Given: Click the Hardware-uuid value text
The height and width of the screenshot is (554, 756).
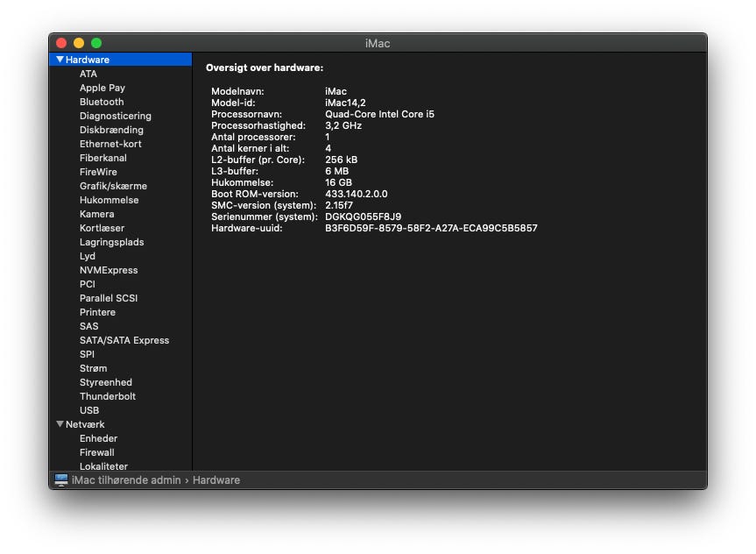Looking at the screenshot, I should (431, 228).
